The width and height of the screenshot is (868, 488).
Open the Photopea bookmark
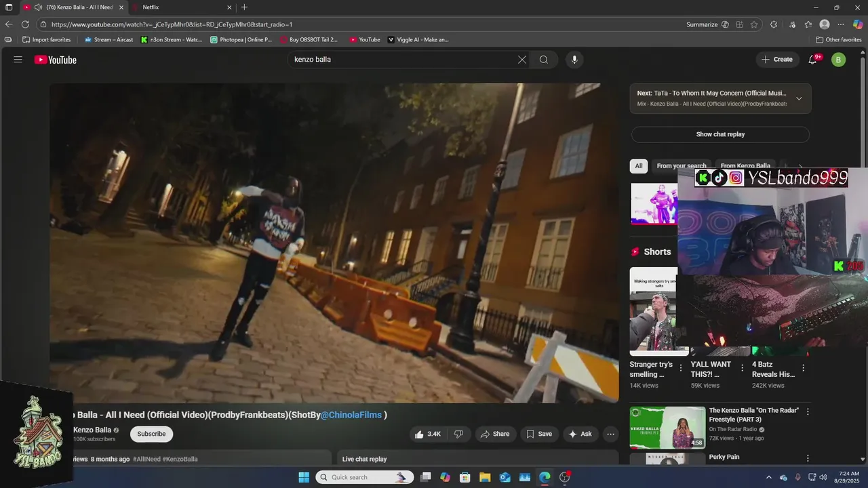tap(241, 40)
